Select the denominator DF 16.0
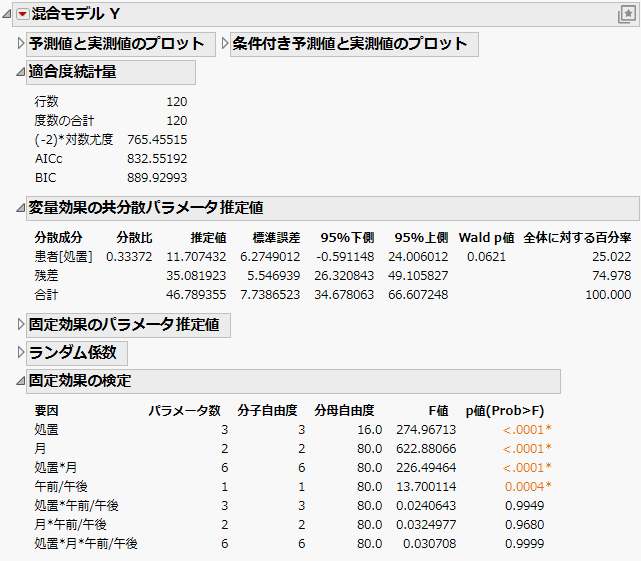 (x=370, y=430)
